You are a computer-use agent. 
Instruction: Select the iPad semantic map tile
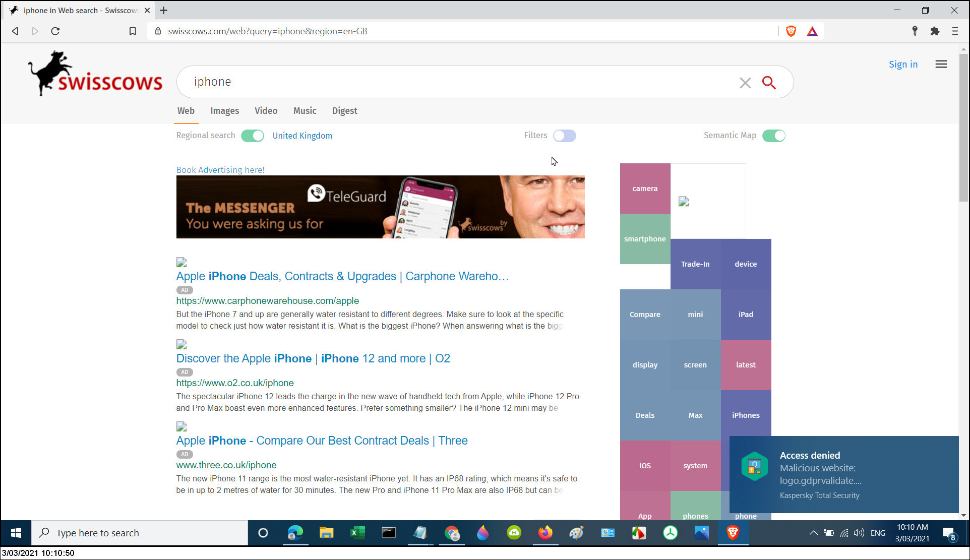click(x=746, y=315)
